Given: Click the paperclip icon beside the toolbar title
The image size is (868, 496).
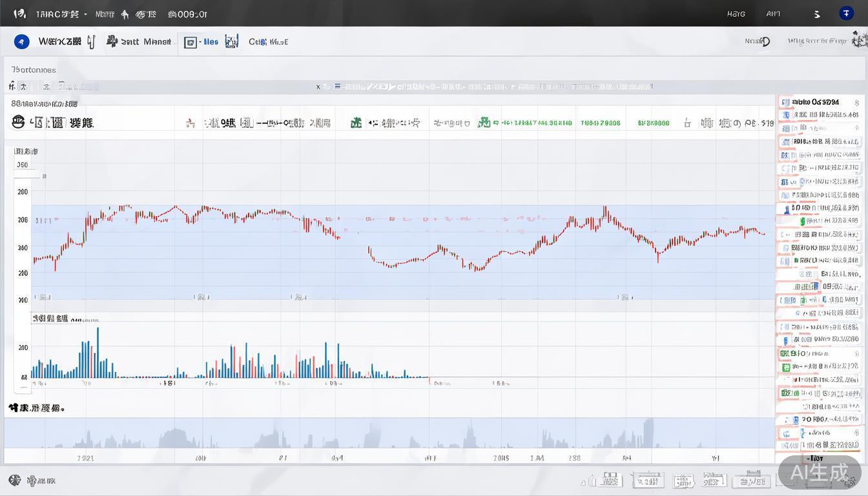Looking at the screenshot, I should pyautogui.click(x=91, y=42).
